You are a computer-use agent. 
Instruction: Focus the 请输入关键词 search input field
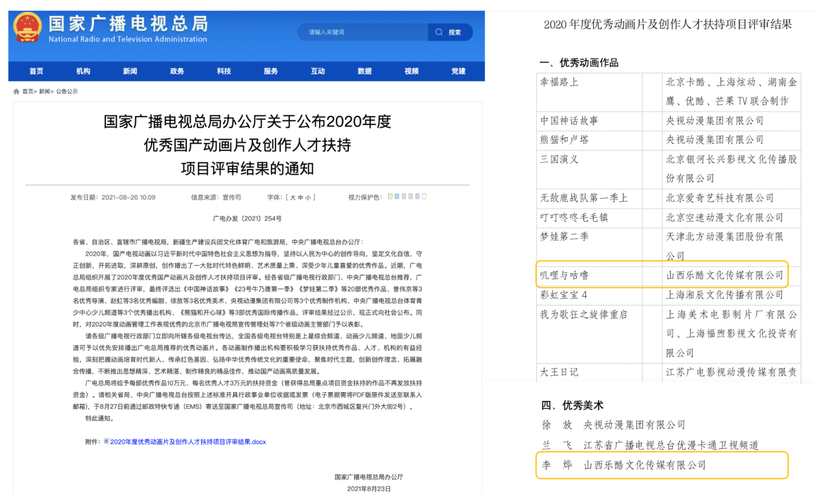tap(361, 32)
